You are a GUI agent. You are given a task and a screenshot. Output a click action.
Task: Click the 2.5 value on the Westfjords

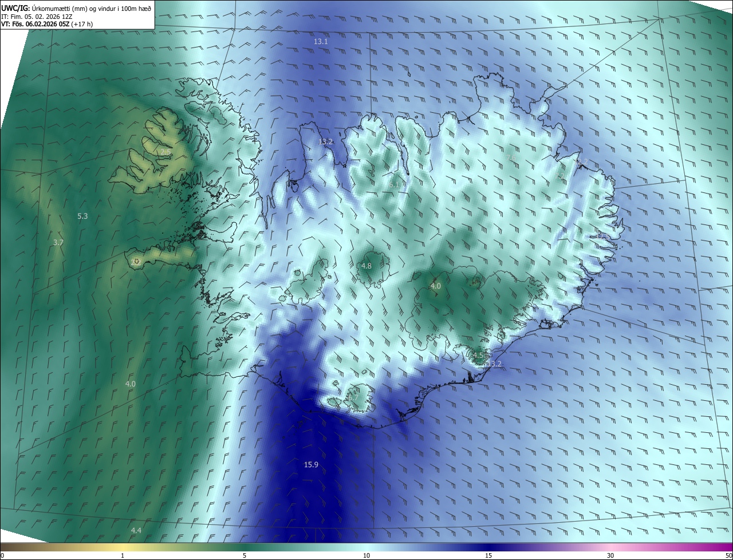click(x=165, y=152)
